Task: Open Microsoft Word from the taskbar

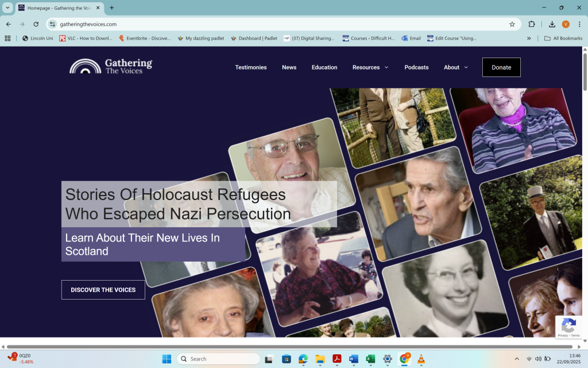Action: point(354,359)
